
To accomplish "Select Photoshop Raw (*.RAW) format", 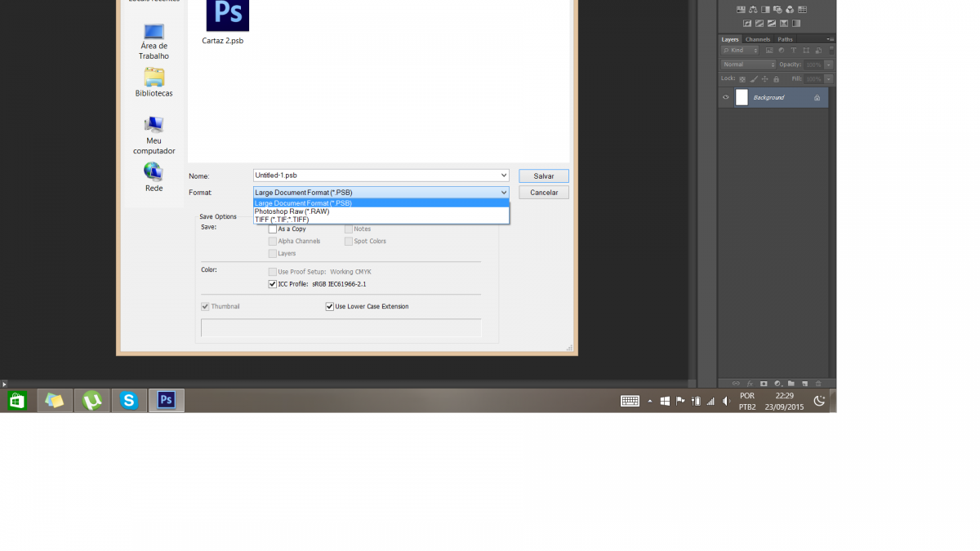I will click(x=381, y=211).
